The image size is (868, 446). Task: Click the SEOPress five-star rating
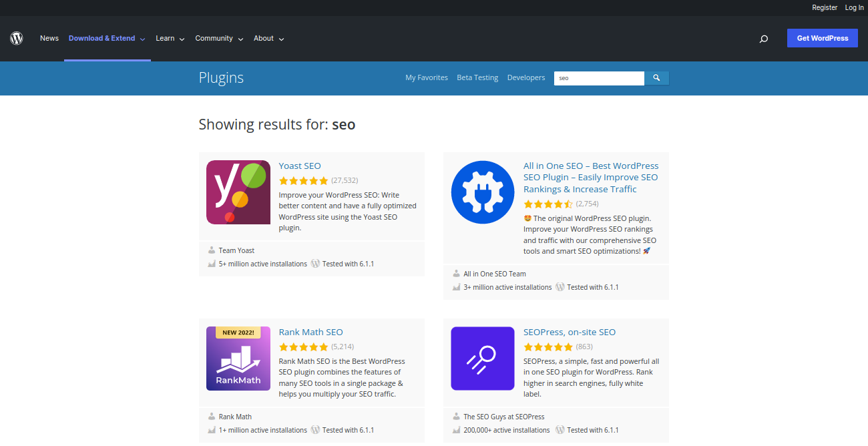(548, 347)
